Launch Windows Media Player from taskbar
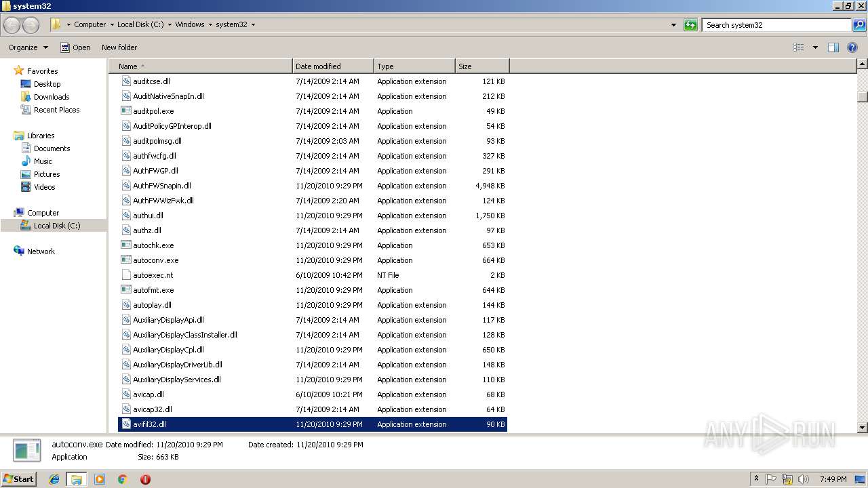Image resolution: width=868 pixels, height=488 pixels. pos(100,479)
